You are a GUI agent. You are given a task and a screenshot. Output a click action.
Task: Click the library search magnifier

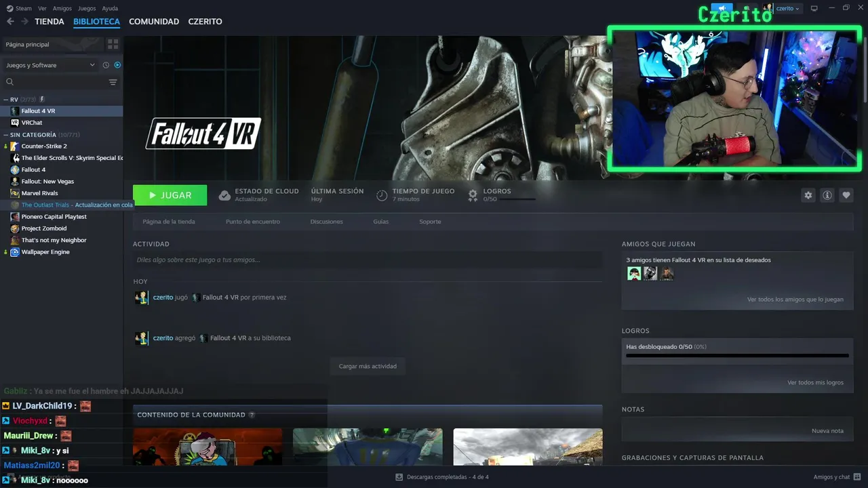[x=9, y=82]
